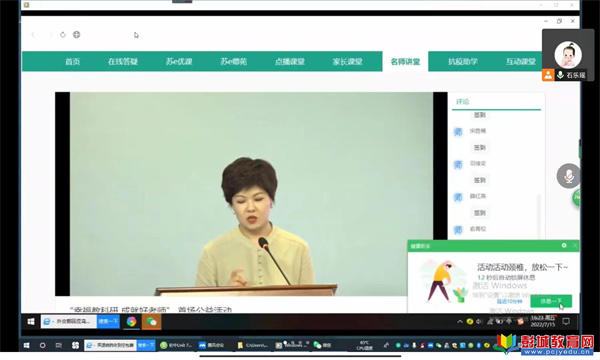600x360 pixels.
Task: Open 首页 navigation tab
Action: coord(72,62)
